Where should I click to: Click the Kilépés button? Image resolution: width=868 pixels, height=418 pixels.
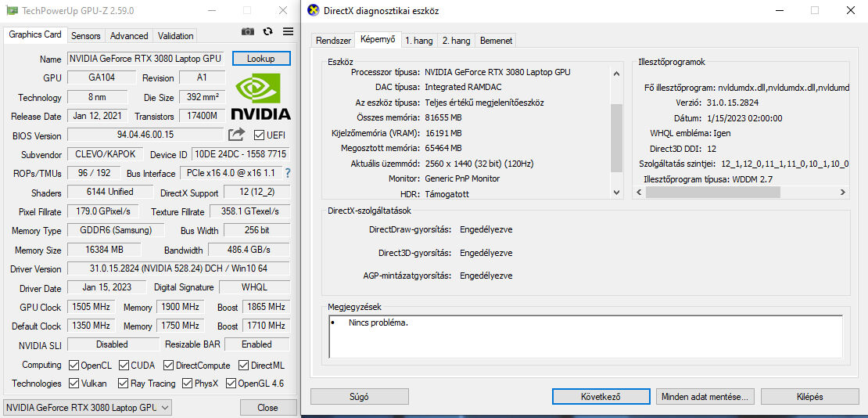(x=810, y=396)
